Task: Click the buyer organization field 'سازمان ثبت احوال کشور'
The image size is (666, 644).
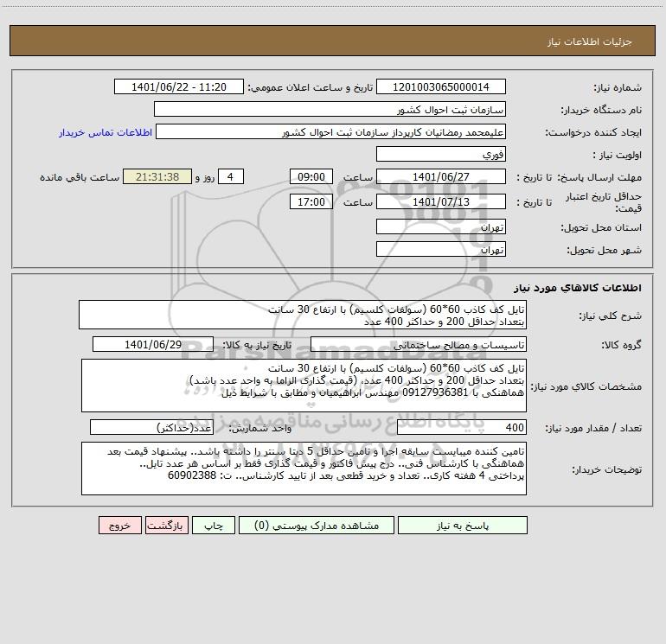Action: coord(330,110)
